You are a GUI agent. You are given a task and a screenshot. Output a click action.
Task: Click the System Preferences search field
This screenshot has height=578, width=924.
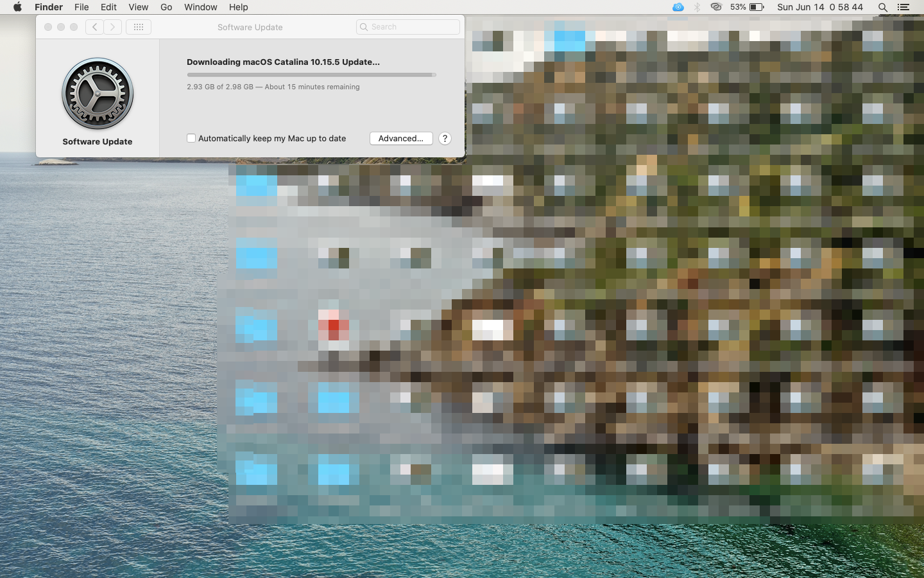point(408,27)
